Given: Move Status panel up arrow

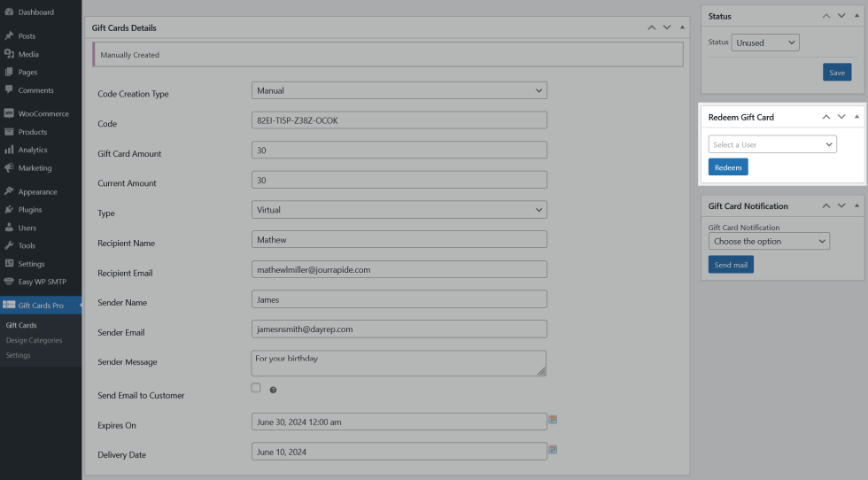Looking at the screenshot, I should [825, 16].
